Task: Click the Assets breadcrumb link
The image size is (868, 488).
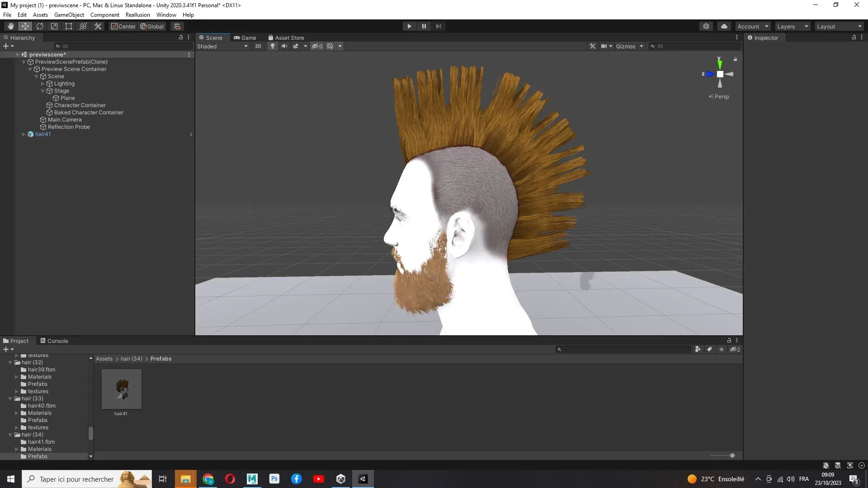Action: pyautogui.click(x=104, y=358)
